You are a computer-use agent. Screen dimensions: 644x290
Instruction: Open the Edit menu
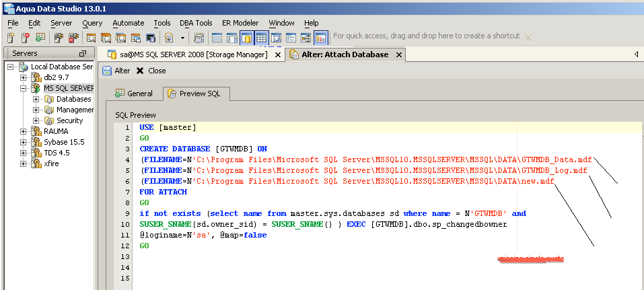34,23
